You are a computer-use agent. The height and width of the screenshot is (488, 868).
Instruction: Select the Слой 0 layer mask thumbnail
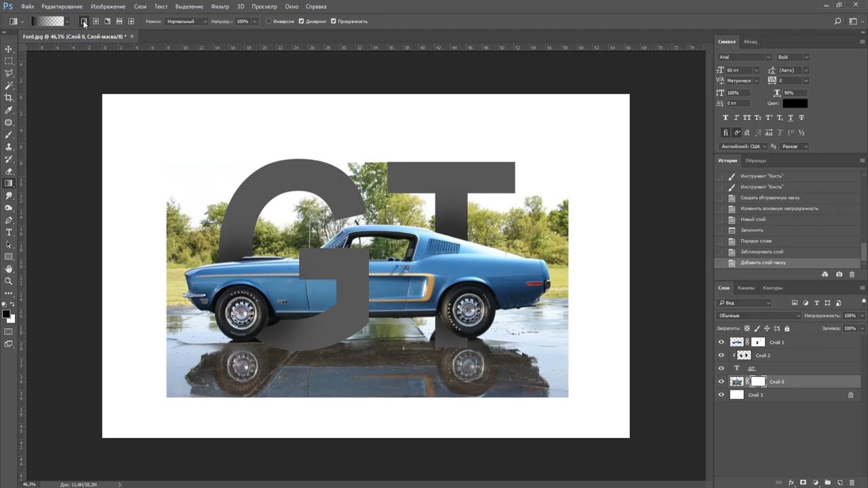757,382
